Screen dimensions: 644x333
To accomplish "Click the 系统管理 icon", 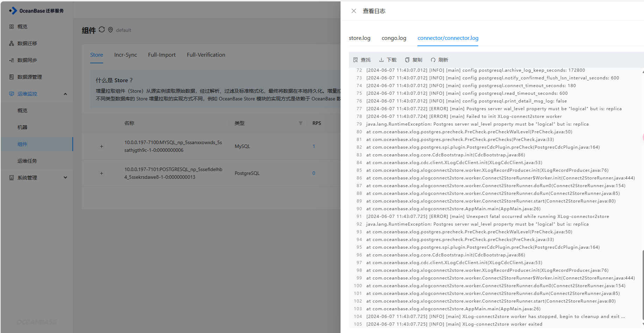I will click(12, 178).
